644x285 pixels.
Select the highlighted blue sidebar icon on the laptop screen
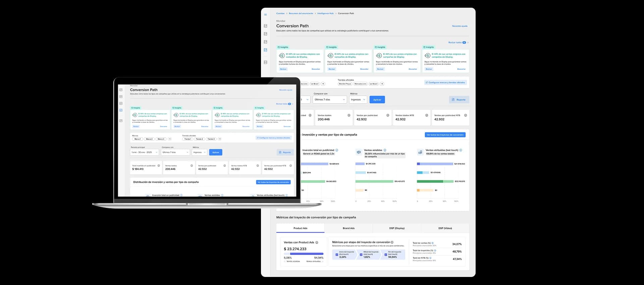121,110
